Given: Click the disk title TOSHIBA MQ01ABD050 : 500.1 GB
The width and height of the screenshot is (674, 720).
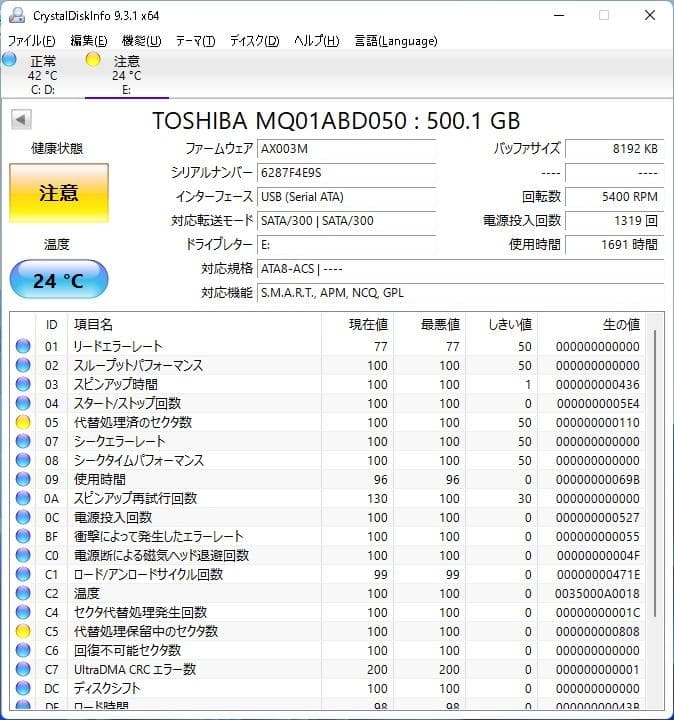Looking at the screenshot, I should coord(336,121).
